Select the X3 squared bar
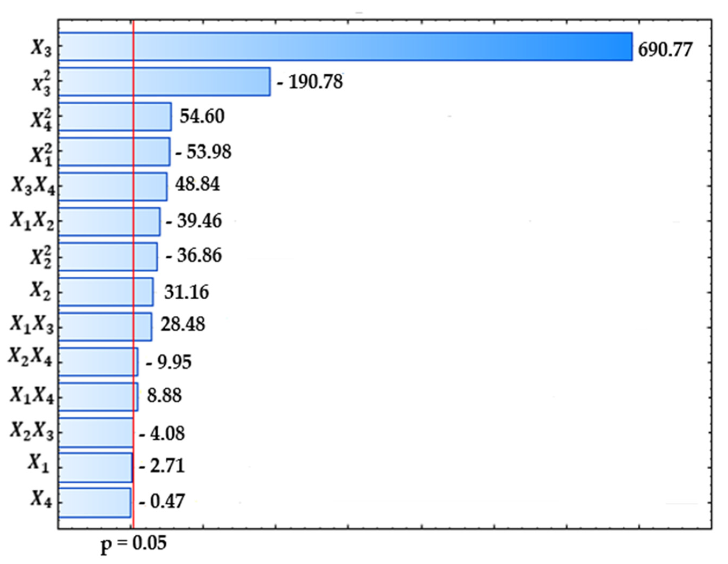The width and height of the screenshot is (728, 564). point(167,82)
